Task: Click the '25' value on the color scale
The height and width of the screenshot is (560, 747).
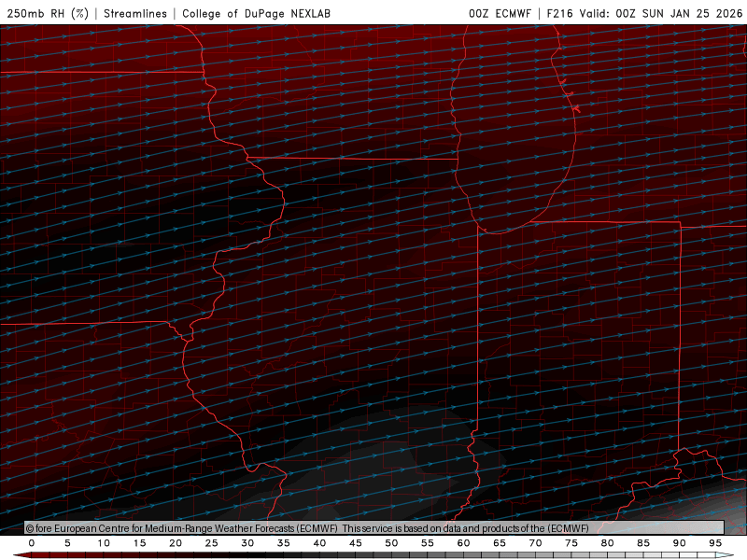Action: [212, 543]
